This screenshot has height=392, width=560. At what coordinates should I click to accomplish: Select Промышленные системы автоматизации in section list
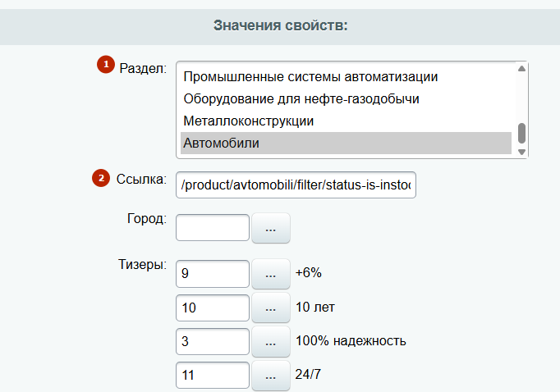[310, 77]
